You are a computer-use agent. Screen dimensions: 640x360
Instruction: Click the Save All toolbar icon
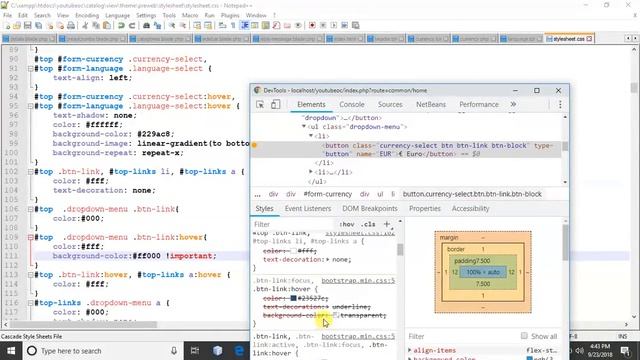point(39,25)
